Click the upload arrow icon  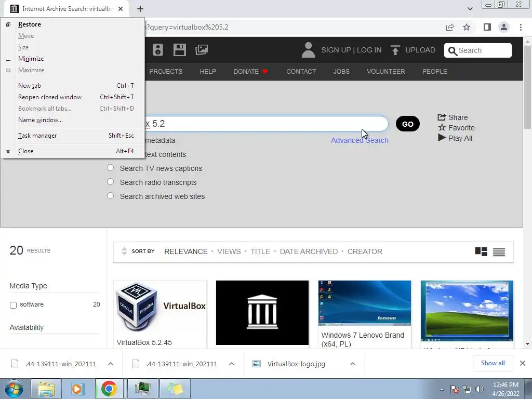(395, 50)
